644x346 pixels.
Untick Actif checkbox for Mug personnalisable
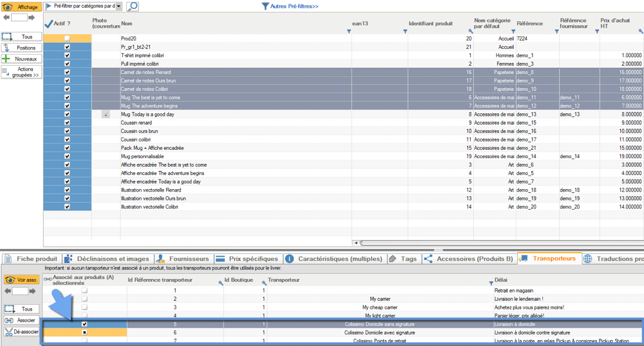67,156
